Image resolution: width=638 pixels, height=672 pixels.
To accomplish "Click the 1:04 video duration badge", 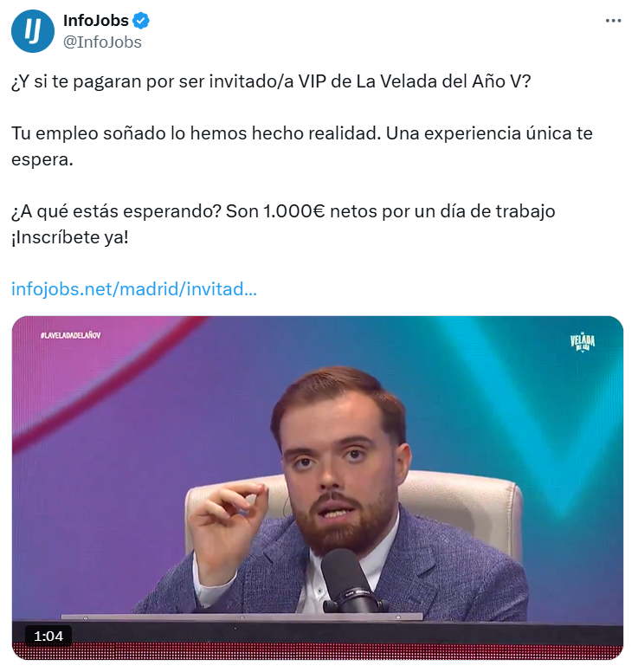I will coord(48,636).
